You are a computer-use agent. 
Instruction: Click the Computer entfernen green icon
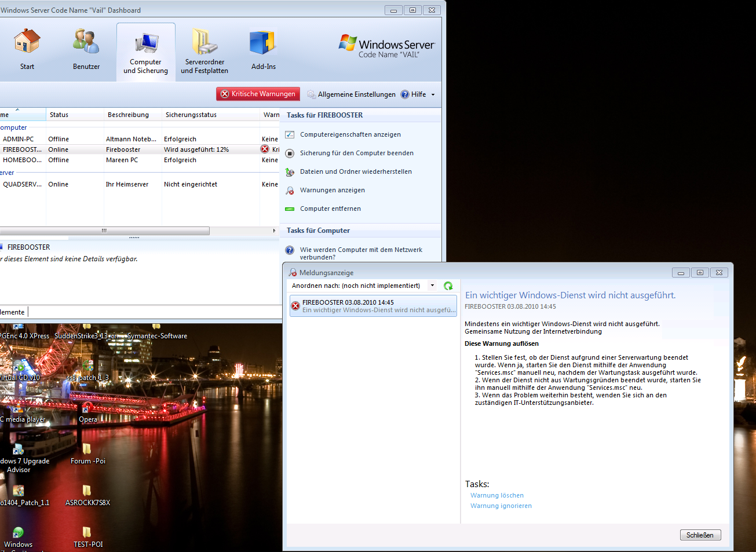[x=290, y=209]
